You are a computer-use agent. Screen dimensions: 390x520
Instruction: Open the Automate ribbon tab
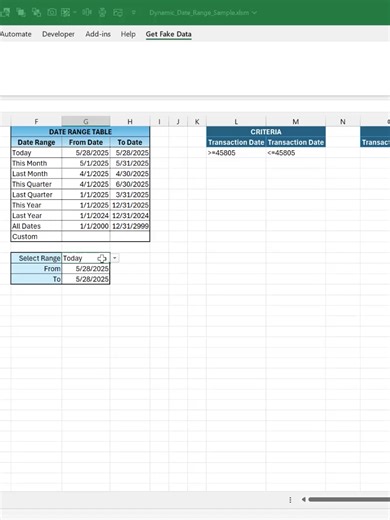pyautogui.click(x=16, y=34)
